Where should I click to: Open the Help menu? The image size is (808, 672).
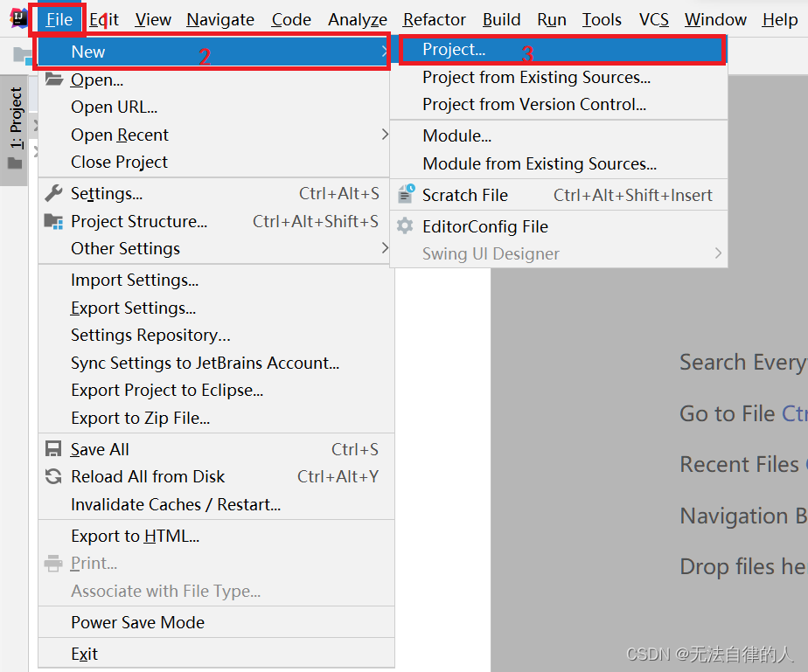779,19
